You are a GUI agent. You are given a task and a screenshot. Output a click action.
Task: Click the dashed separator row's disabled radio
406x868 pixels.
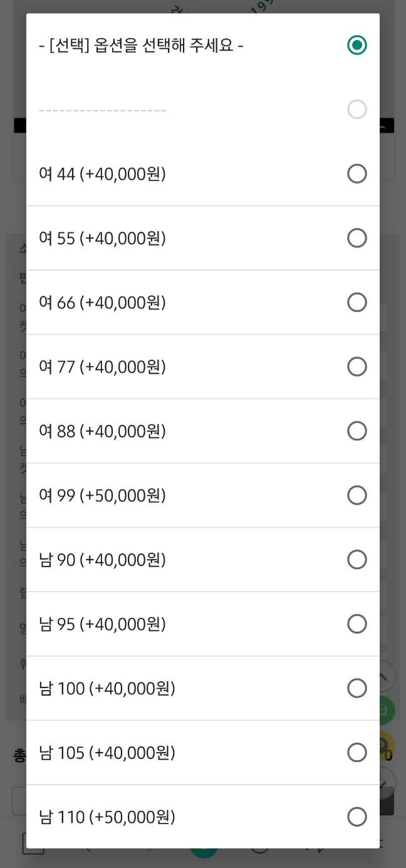pyautogui.click(x=357, y=110)
